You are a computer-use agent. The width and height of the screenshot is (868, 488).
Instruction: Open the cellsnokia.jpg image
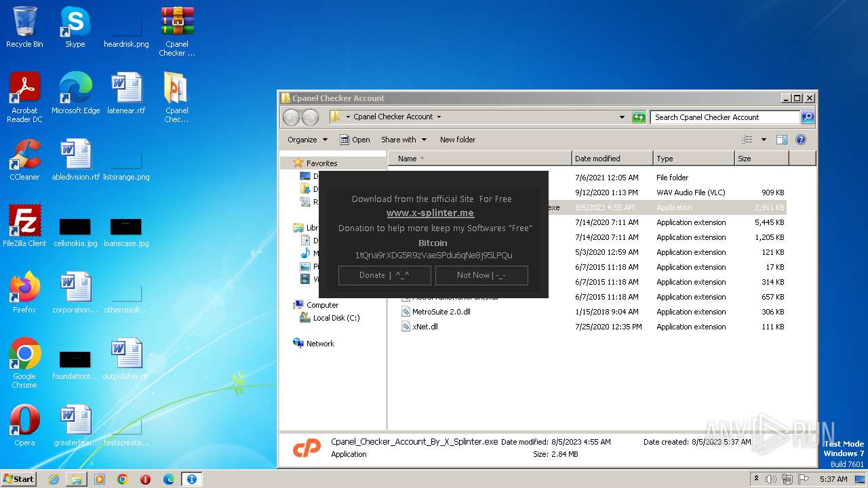(x=75, y=231)
